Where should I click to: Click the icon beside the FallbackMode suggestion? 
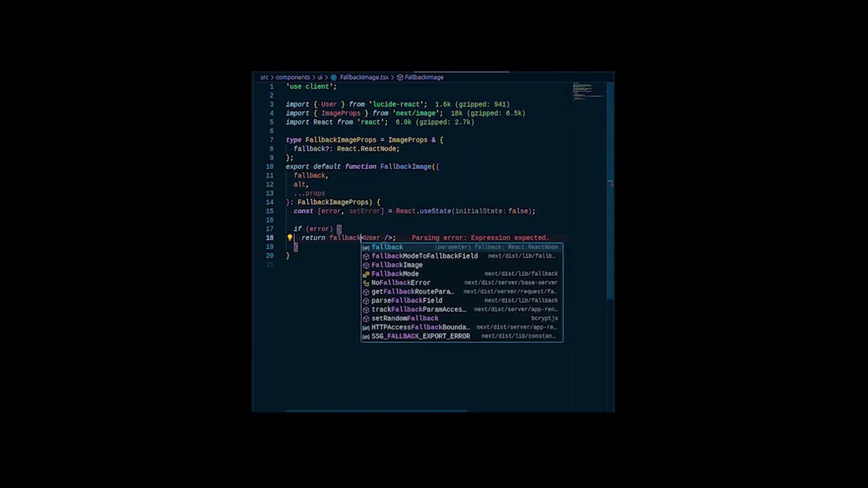coord(366,274)
